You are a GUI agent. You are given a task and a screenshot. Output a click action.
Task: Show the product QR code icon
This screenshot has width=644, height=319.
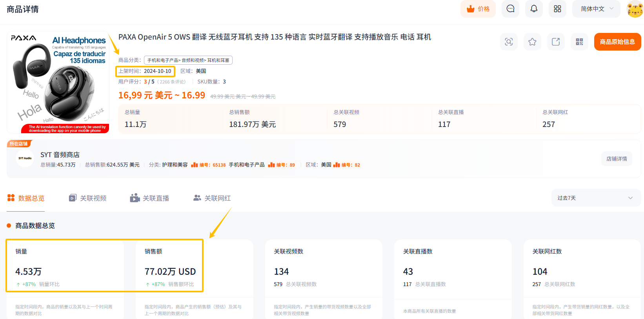[579, 42]
